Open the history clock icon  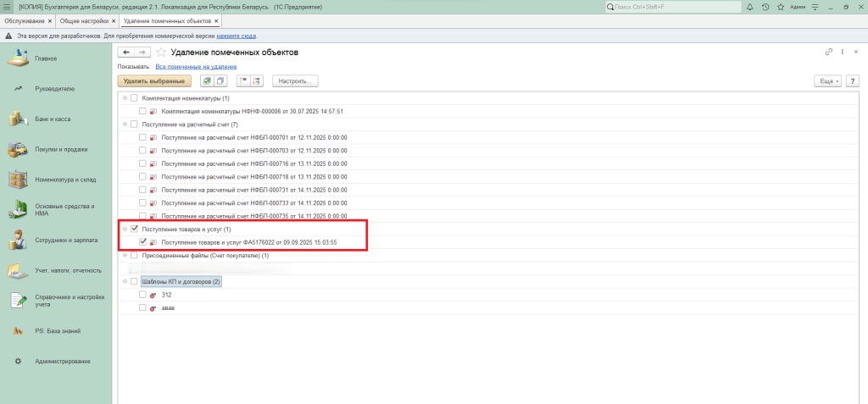765,7
